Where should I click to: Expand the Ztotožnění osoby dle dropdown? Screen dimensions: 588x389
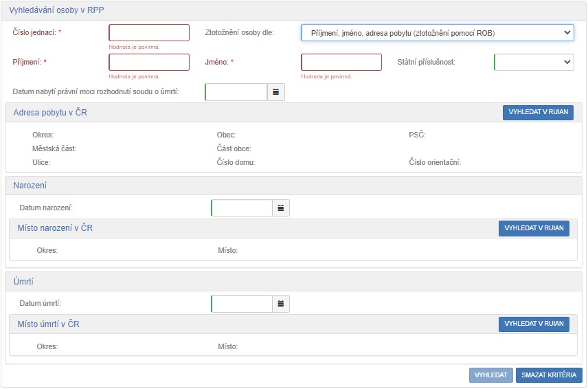[x=437, y=33]
